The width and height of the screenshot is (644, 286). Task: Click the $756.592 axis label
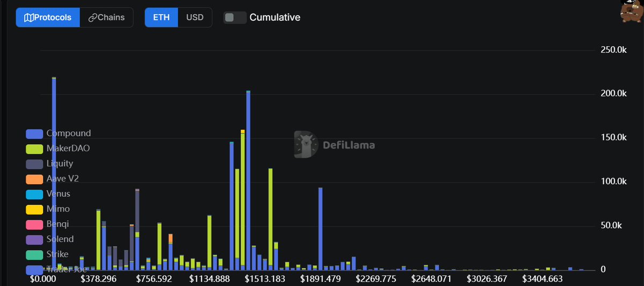(x=154, y=280)
